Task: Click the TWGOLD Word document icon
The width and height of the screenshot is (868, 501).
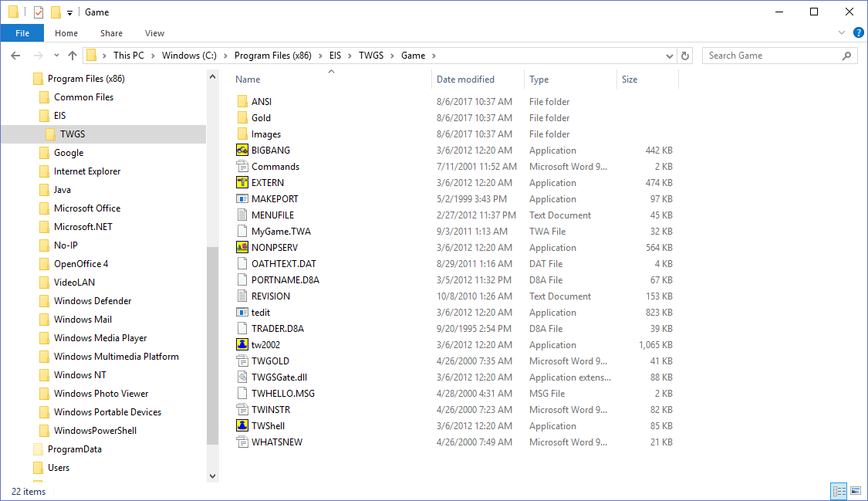Action: point(242,361)
